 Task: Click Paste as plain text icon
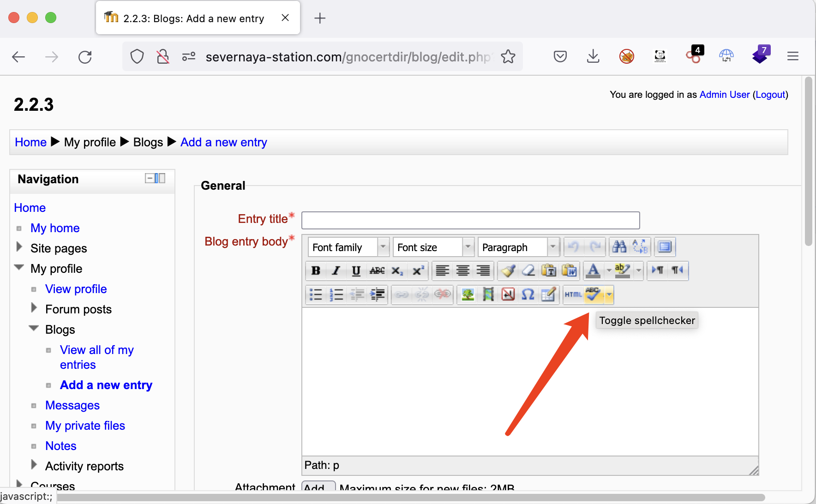point(549,270)
